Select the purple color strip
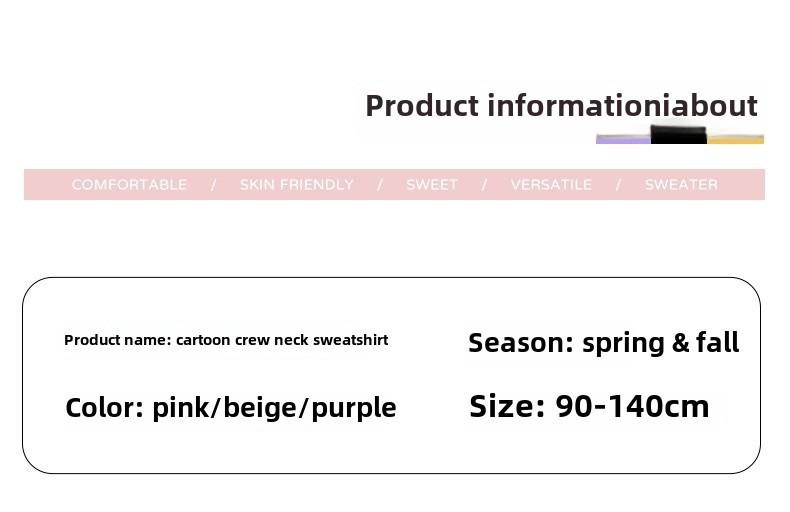The height and width of the screenshot is (512, 790). click(x=623, y=139)
